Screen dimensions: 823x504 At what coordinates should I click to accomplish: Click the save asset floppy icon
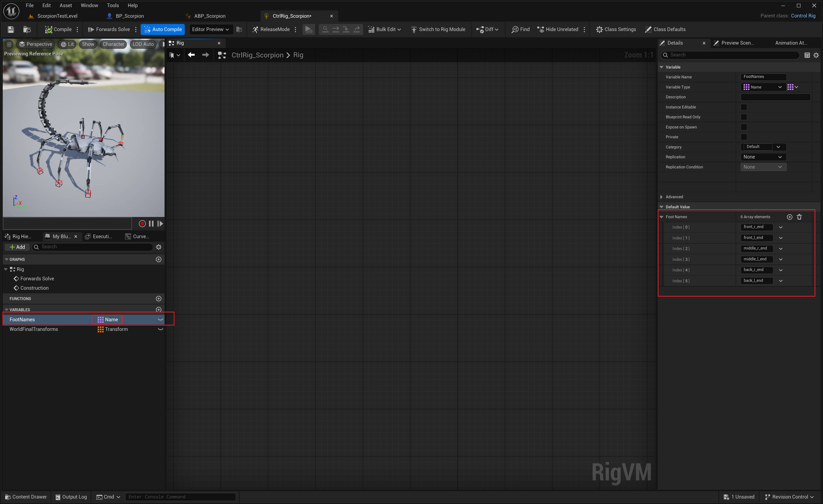(11, 29)
